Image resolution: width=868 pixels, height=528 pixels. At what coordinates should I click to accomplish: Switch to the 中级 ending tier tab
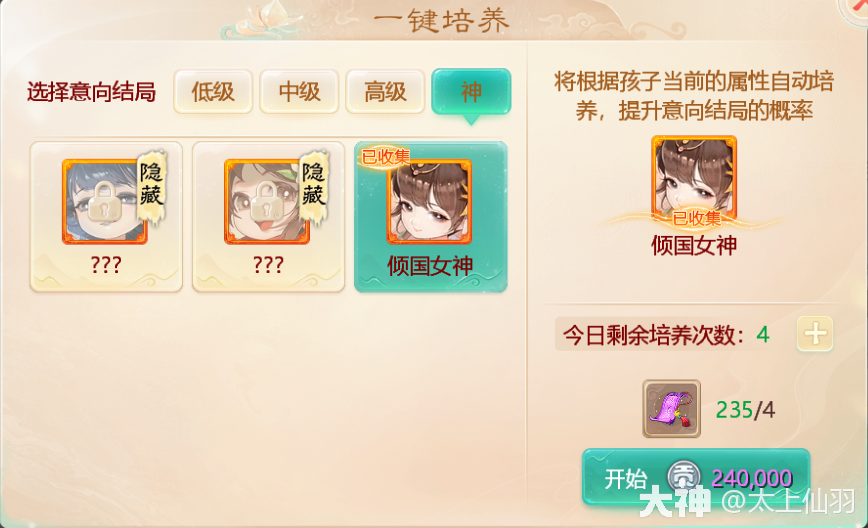(299, 92)
